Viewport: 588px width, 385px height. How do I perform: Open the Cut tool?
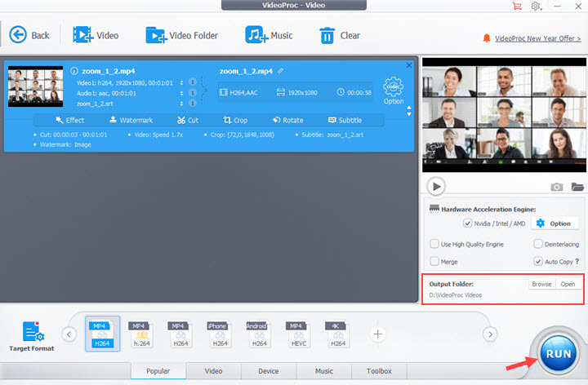(x=188, y=120)
